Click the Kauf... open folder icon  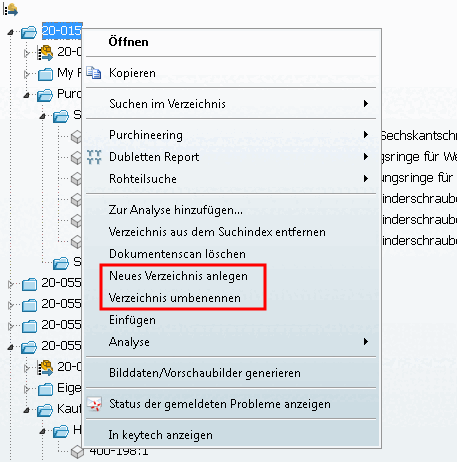(45, 410)
